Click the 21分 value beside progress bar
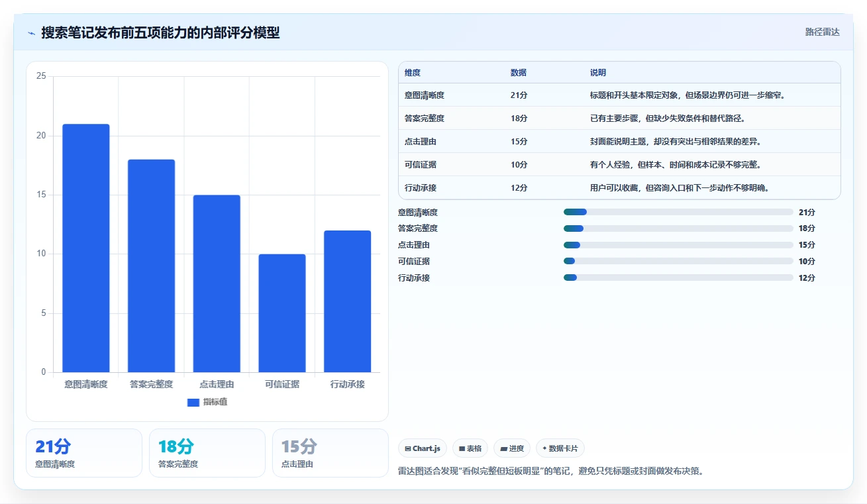867x504 pixels. 807,212
